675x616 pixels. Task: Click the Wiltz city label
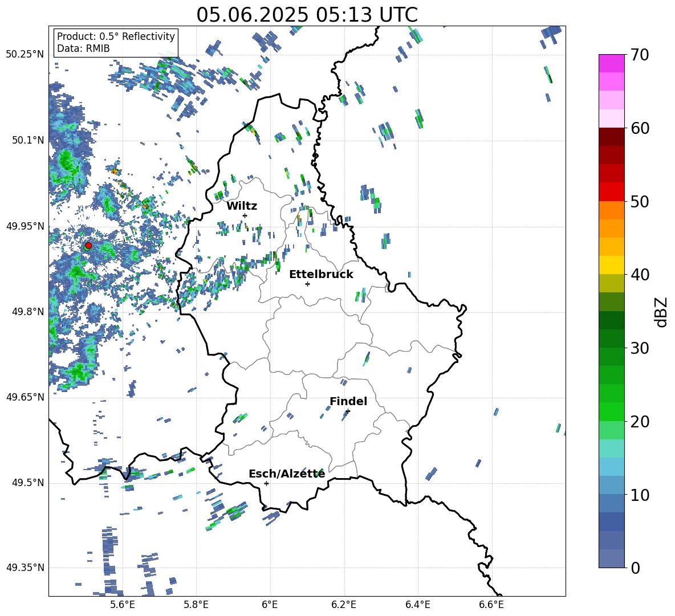[242, 206]
